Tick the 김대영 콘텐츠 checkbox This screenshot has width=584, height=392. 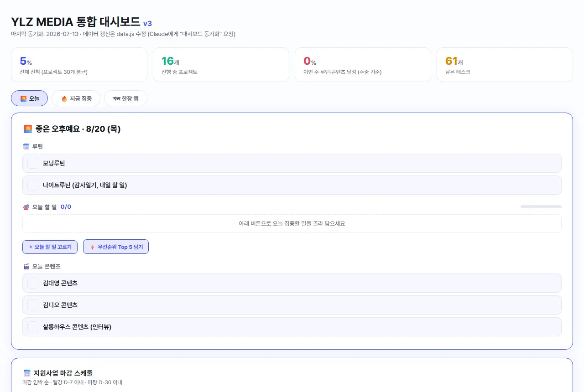point(33,283)
